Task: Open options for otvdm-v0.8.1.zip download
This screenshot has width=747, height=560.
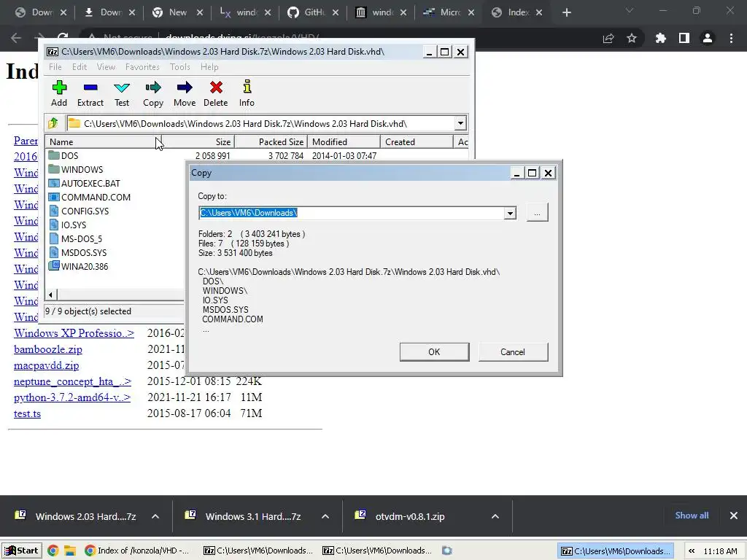Action: pos(495,516)
